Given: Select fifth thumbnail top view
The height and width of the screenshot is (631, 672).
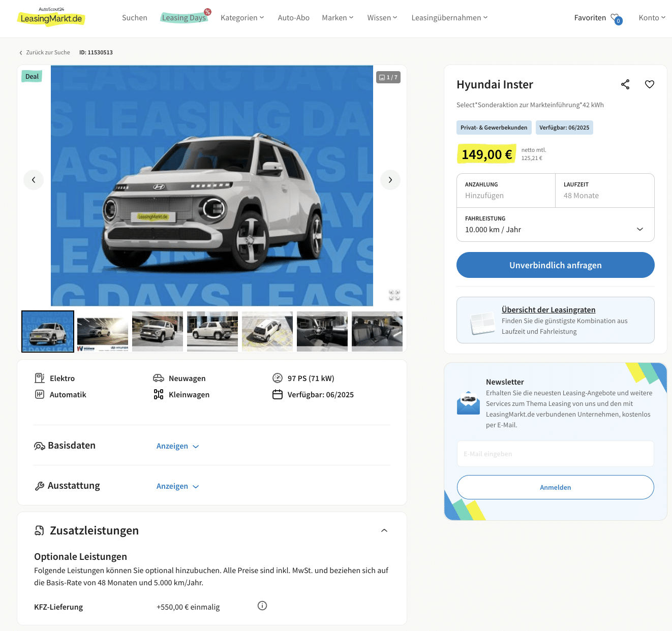Looking at the screenshot, I should (267, 331).
